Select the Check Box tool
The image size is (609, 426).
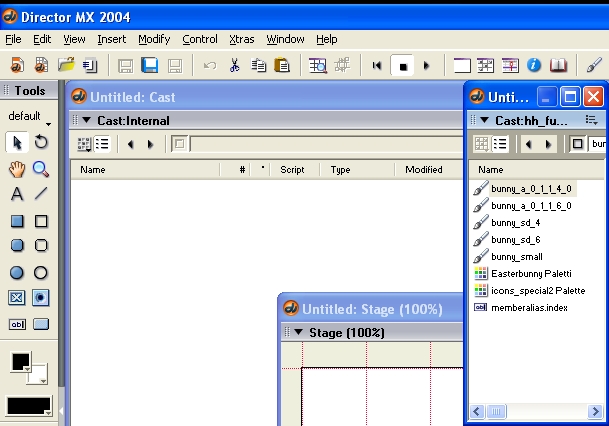coord(17,298)
